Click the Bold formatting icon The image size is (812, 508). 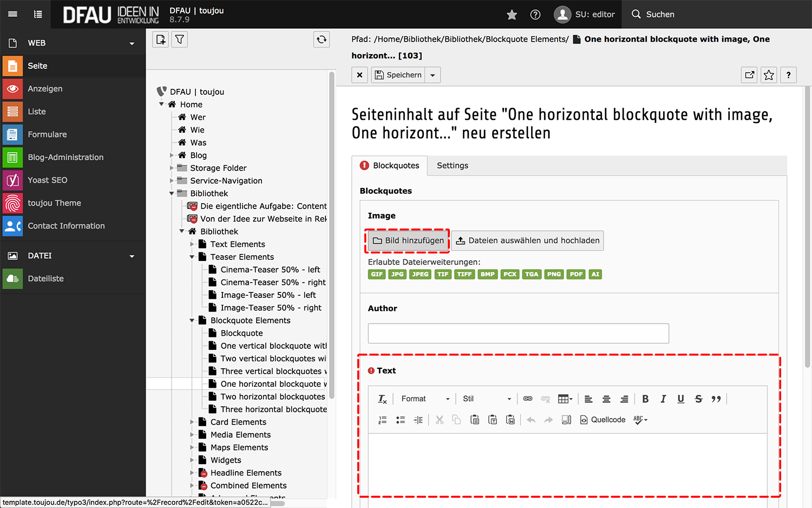[645, 399]
